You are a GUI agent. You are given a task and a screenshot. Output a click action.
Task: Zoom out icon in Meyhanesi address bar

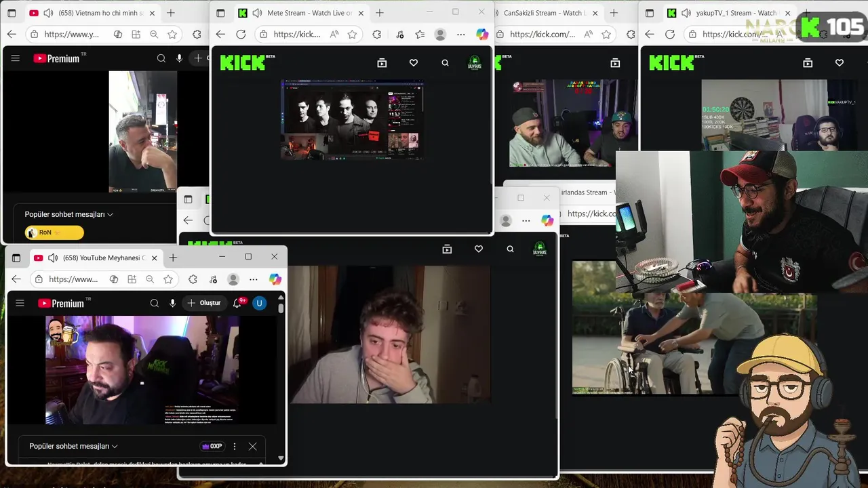tap(150, 279)
